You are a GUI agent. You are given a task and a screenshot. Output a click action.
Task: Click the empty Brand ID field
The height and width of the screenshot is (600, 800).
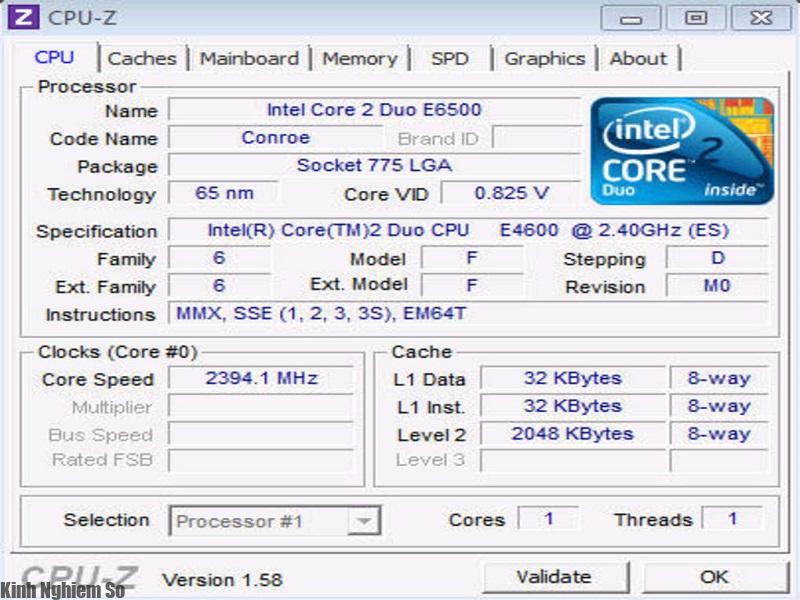click(x=537, y=138)
